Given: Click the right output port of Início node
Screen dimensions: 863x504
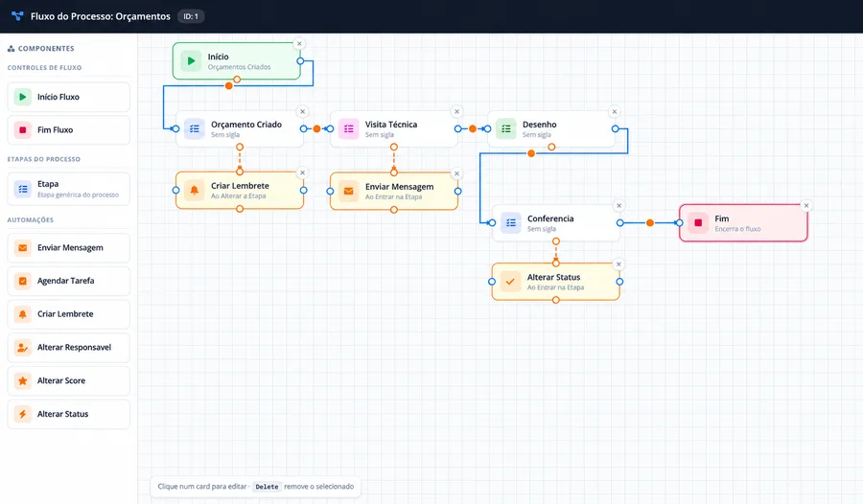Looking at the screenshot, I should tap(300, 61).
